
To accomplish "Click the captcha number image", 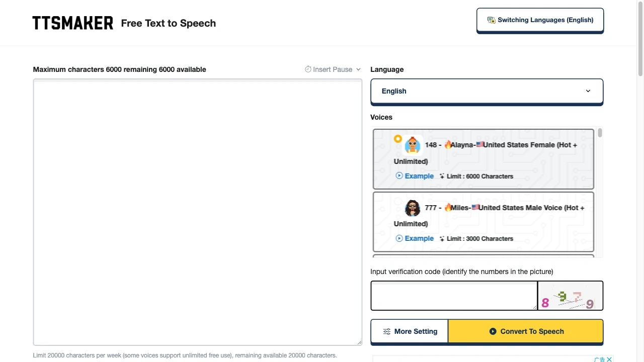I will tap(571, 296).
